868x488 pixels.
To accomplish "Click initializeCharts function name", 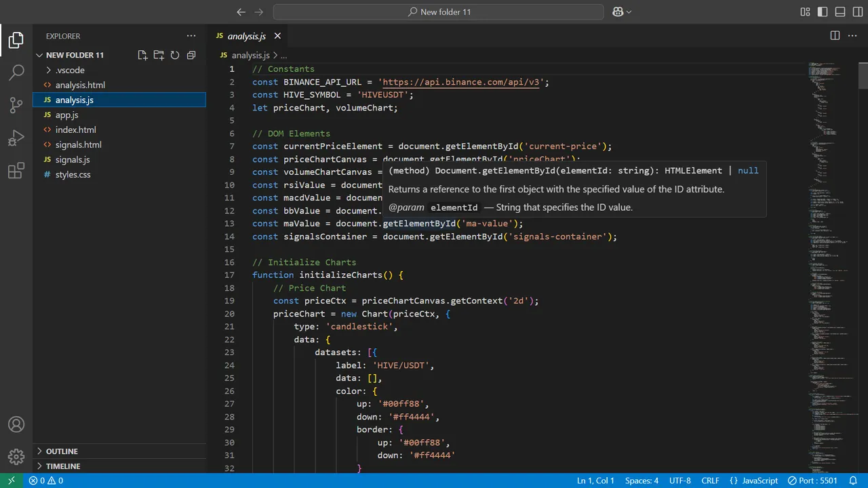I will (x=341, y=275).
